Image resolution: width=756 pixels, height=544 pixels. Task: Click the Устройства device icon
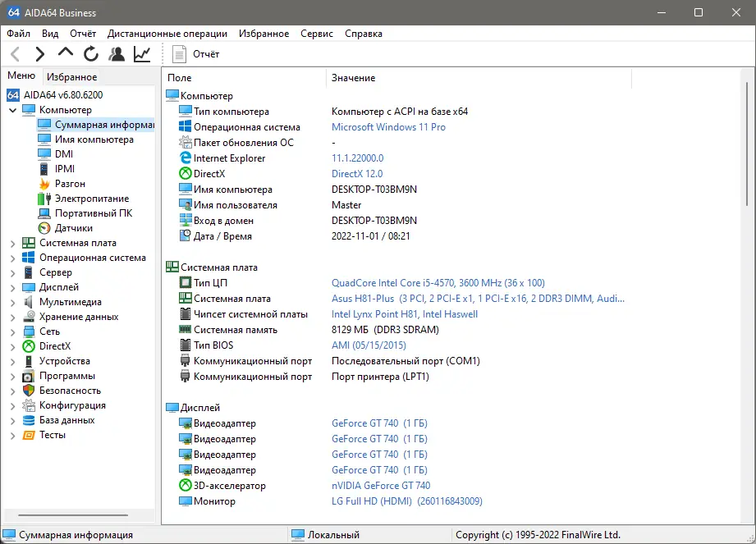[29, 361]
